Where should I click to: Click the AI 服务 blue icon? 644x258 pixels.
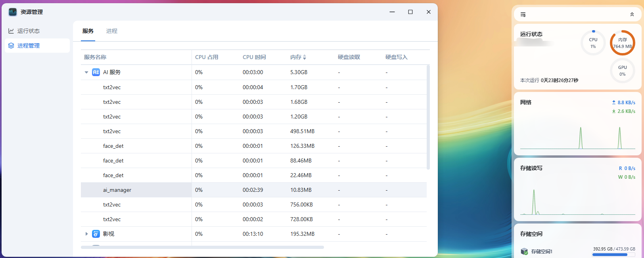96,72
